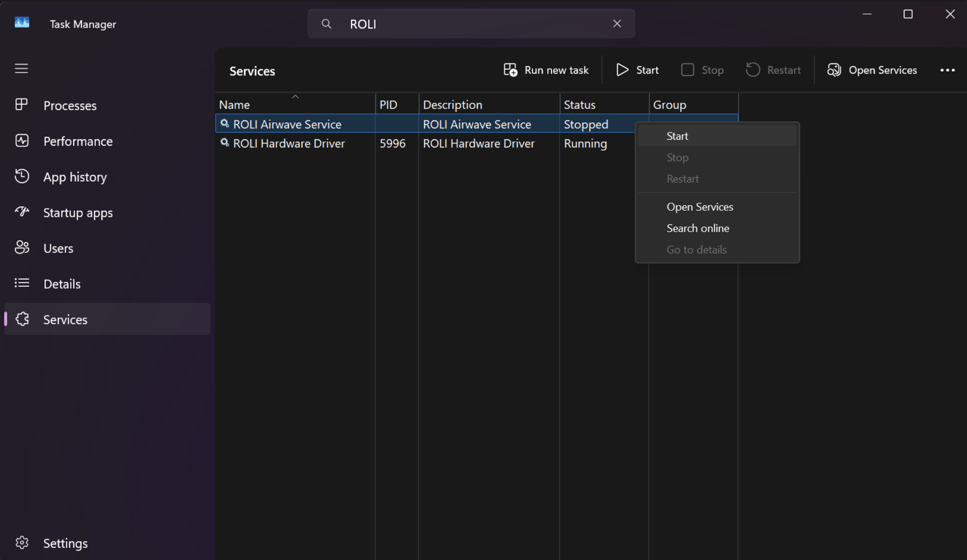Open the App history page
This screenshot has width=967, height=560.
pos(75,177)
